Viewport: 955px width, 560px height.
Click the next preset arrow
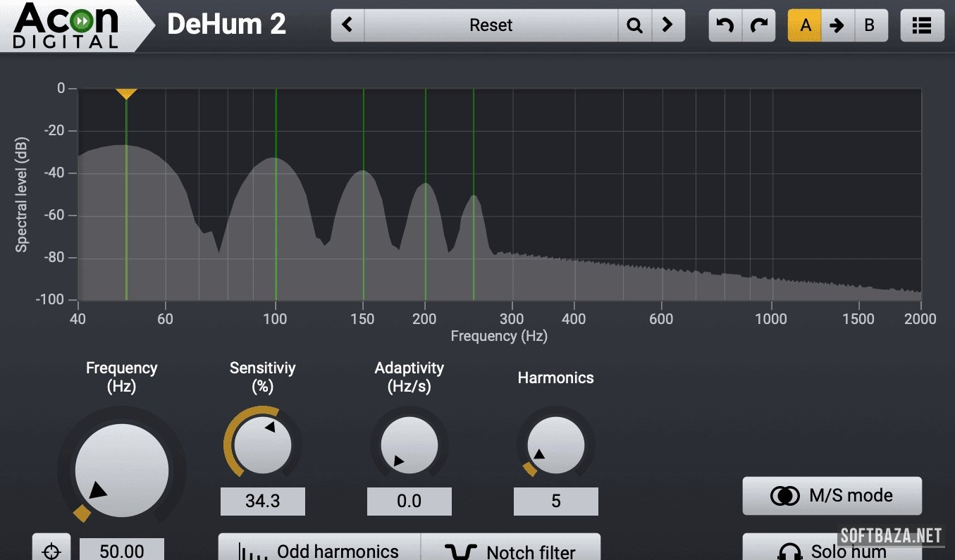click(x=667, y=25)
